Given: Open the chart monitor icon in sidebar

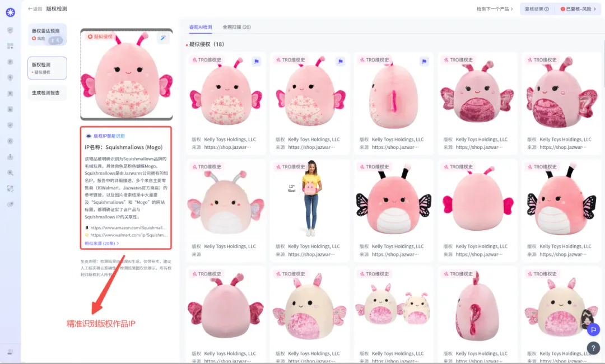Looking at the screenshot, I should pyautogui.click(x=11, y=30).
